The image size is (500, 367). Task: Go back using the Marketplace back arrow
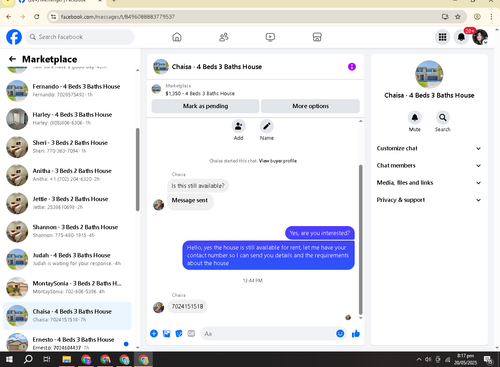12,59
